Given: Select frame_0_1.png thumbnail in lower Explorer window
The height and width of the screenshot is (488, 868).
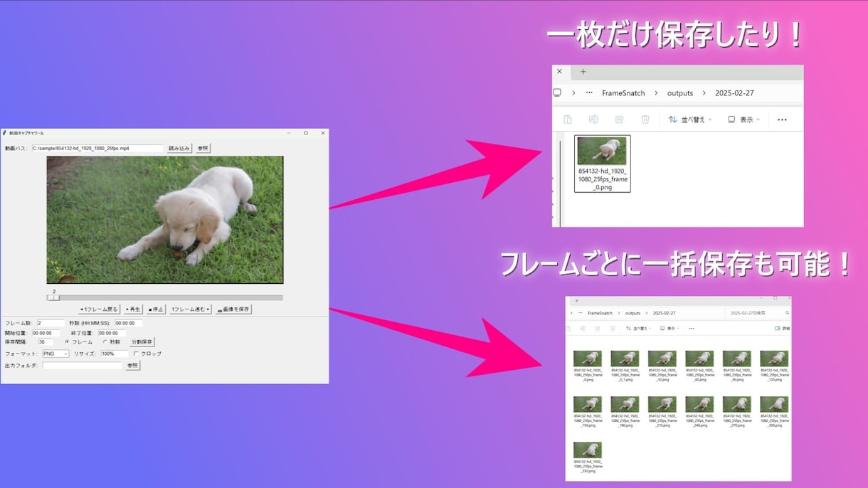Looking at the screenshot, I should click(625, 359).
